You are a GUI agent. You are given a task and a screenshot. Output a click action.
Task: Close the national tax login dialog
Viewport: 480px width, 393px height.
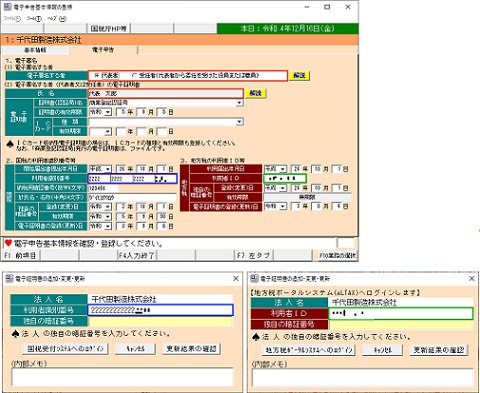click(x=236, y=279)
